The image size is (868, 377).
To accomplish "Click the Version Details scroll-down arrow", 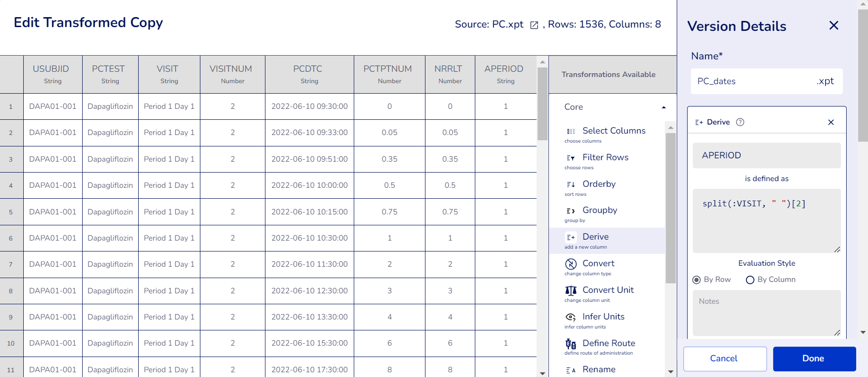I will tap(863, 332).
